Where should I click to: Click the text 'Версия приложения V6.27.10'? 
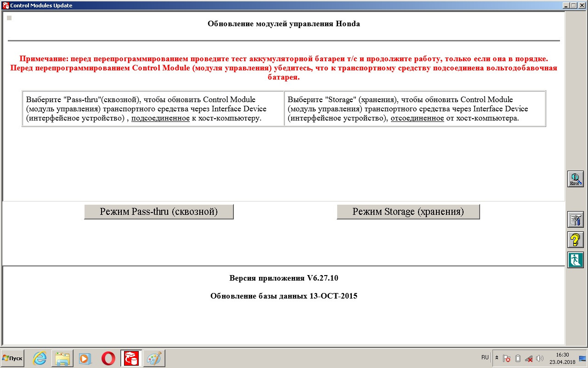[284, 278]
